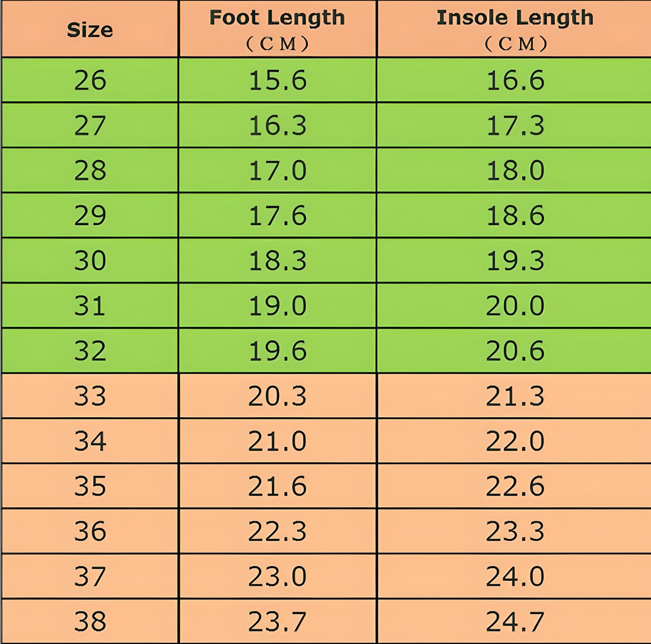The width and height of the screenshot is (651, 644).
Task: Select the size 28 cell
Action: [x=90, y=170]
